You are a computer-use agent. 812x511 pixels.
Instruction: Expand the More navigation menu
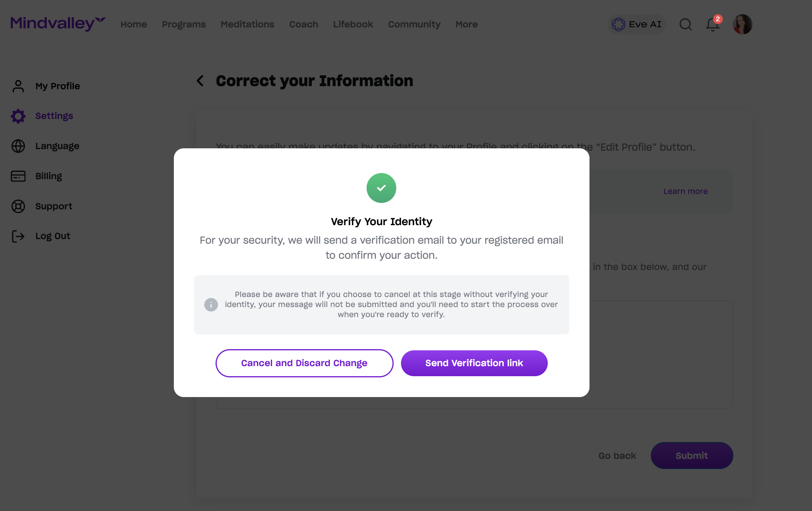coord(467,24)
